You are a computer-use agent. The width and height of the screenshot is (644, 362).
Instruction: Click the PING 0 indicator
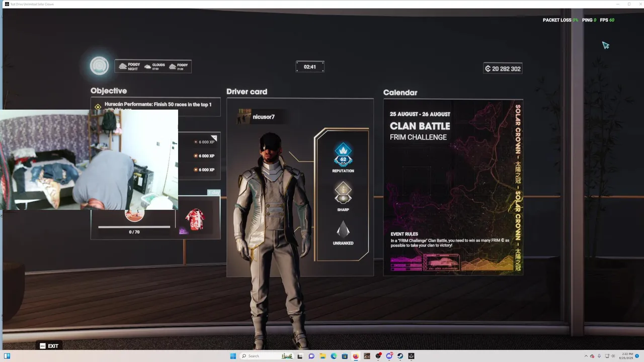(x=589, y=20)
